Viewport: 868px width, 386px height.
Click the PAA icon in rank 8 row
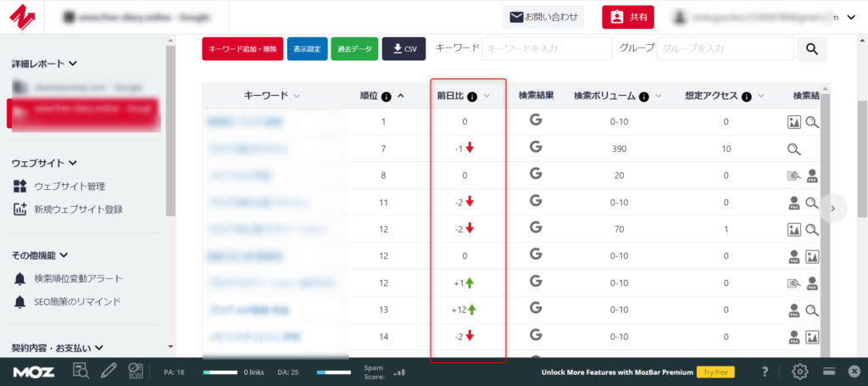pos(812,176)
